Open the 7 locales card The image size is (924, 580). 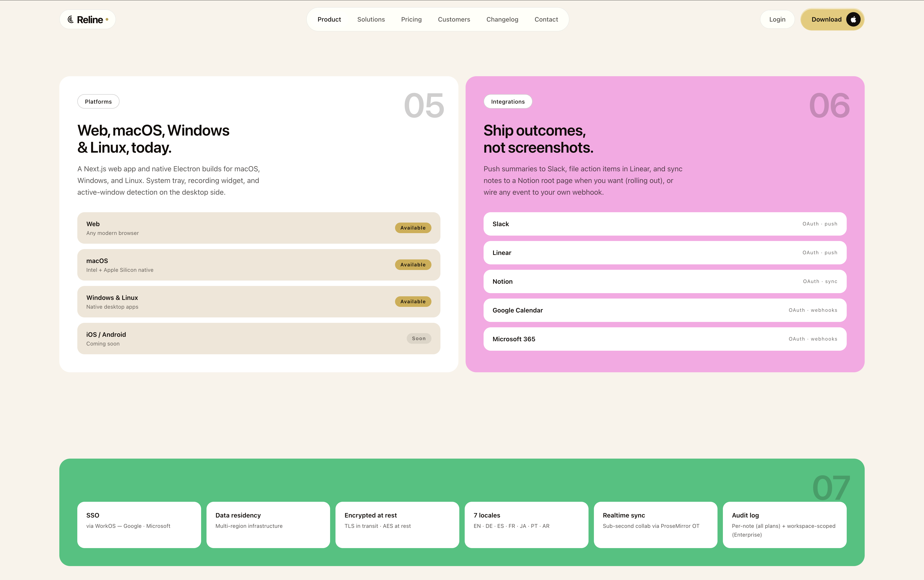click(x=526, y=525)
